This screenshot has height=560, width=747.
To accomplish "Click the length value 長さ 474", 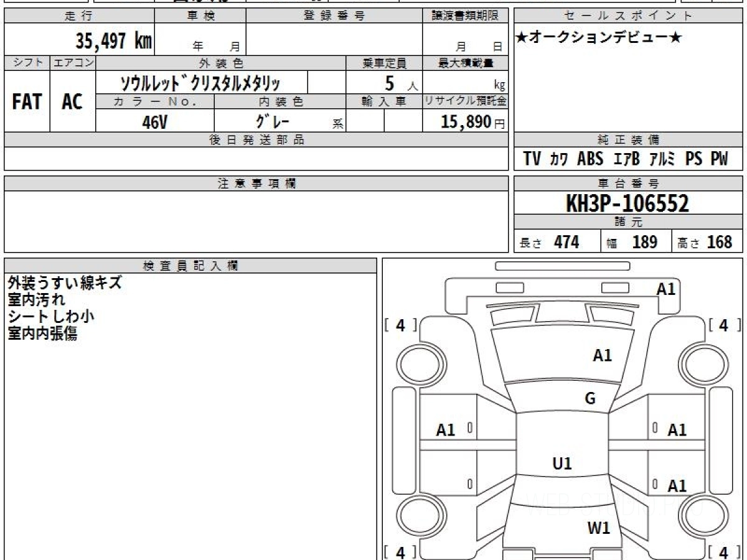I will click(x=550, y=242).
